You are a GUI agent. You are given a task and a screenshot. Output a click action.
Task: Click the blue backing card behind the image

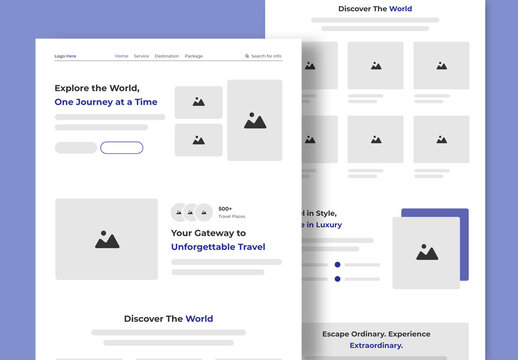pos(464,245)
